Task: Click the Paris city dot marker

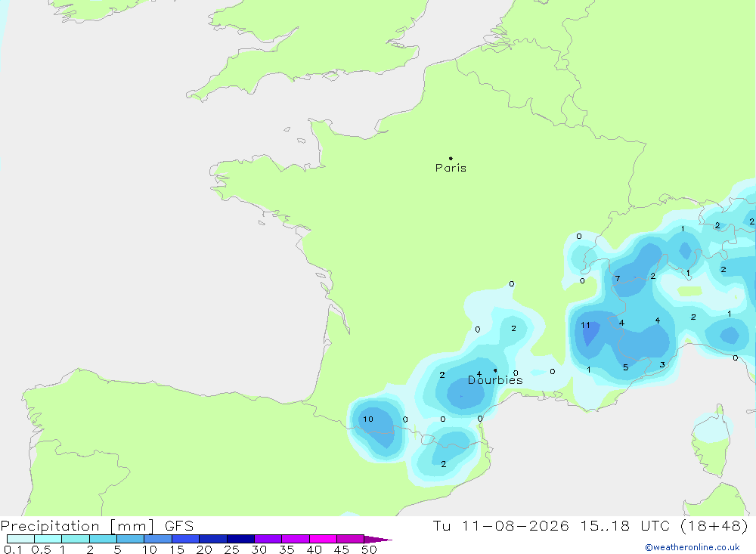Action: [451, 158]
